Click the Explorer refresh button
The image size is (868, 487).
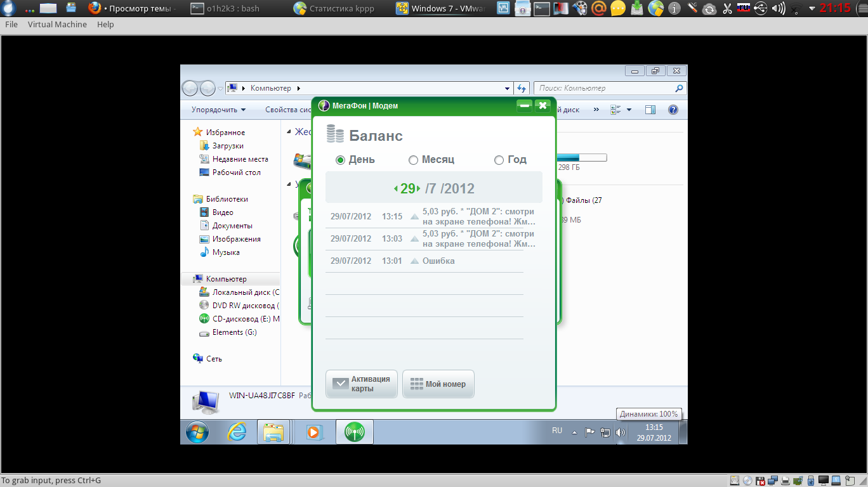pyautogui.click(x=522, y=88)
